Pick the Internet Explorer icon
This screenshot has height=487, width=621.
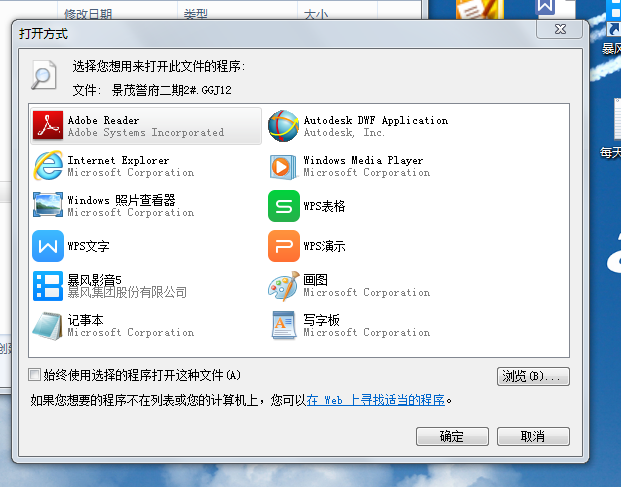pyautogui.click(x=48, y=166)
